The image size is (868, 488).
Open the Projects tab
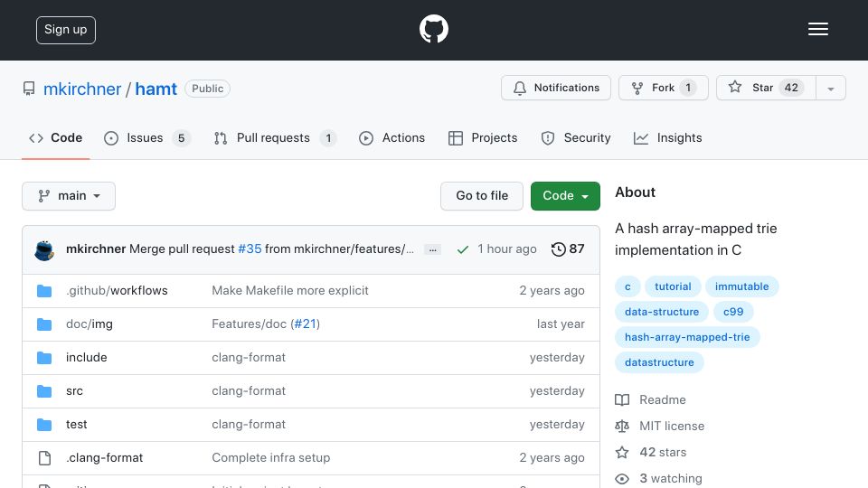(483, 137)
